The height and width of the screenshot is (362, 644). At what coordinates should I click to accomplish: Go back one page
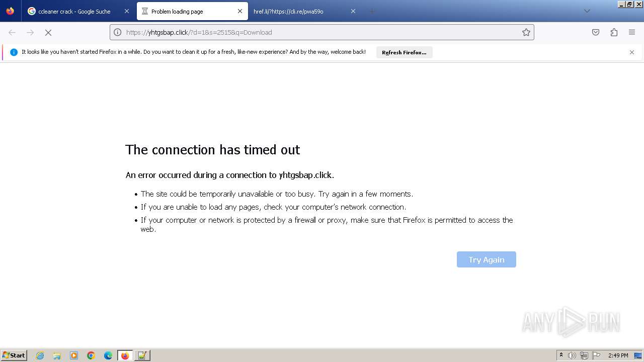point(12,32)
